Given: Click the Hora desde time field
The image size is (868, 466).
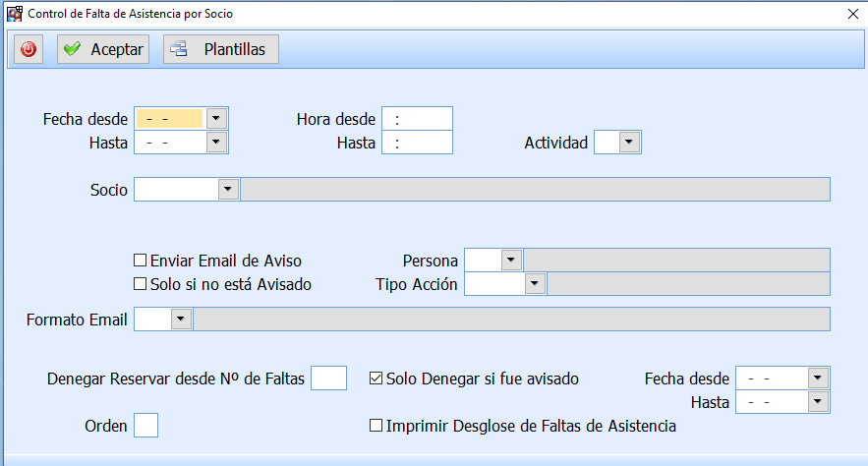Looking at the screenshot, I should (417, 119).
